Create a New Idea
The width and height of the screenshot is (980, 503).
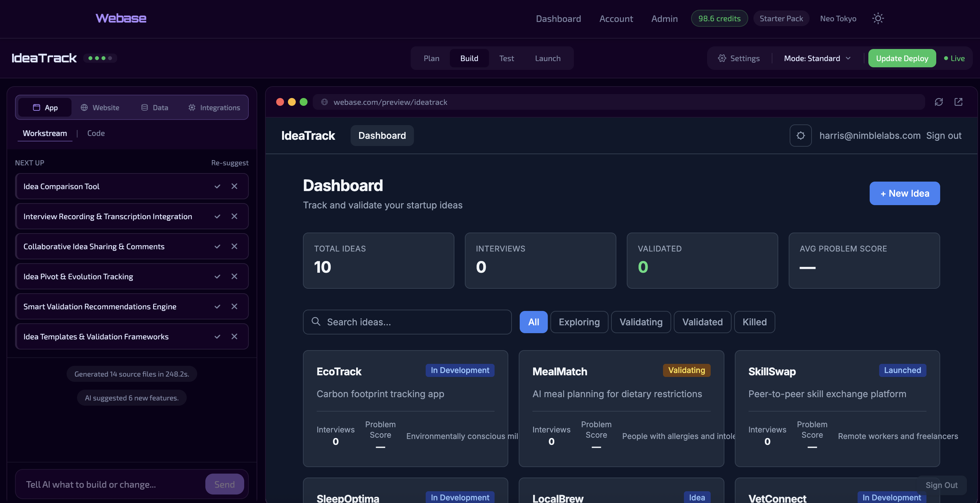point(905,193)
